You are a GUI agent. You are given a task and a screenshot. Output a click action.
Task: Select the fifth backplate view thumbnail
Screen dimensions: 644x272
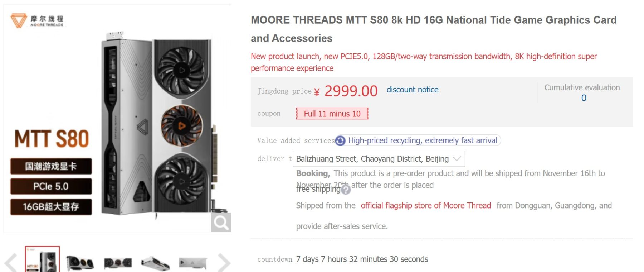(193, 263)
